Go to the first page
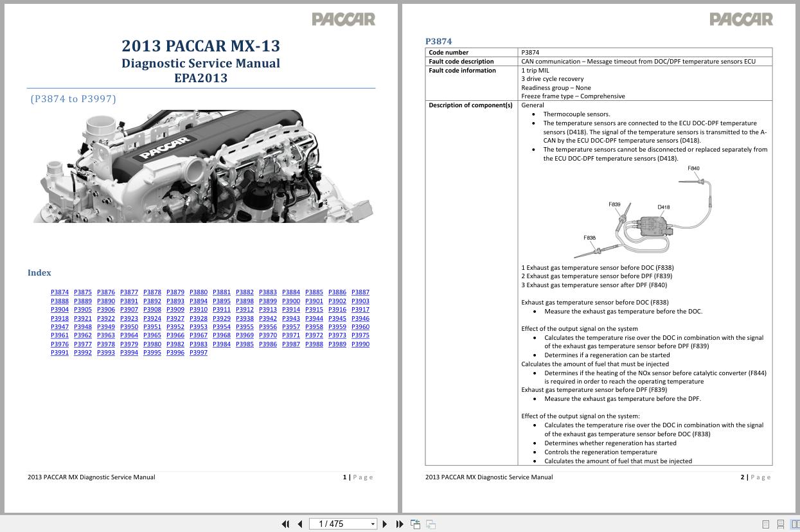This screenshot has height=532, width=800. [x=285, y=524]
